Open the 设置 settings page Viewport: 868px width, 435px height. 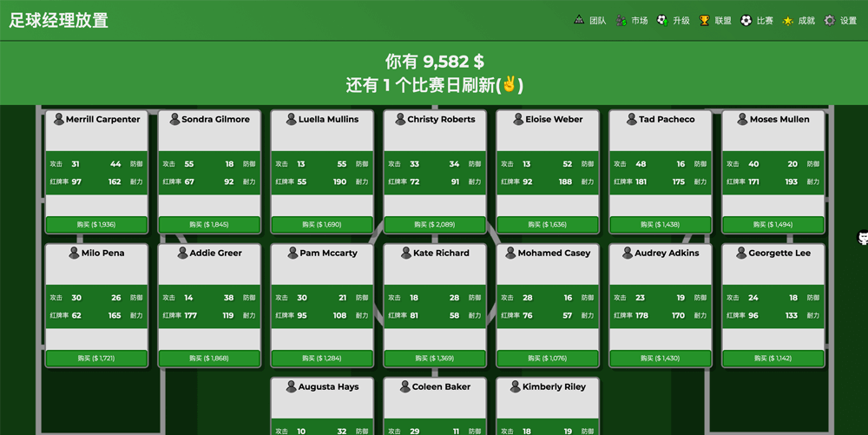click(x=840, y=21)
